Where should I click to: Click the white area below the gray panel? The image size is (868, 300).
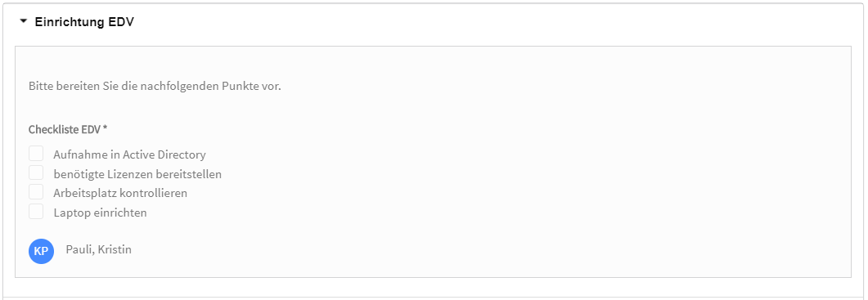(x=434, y=287)
